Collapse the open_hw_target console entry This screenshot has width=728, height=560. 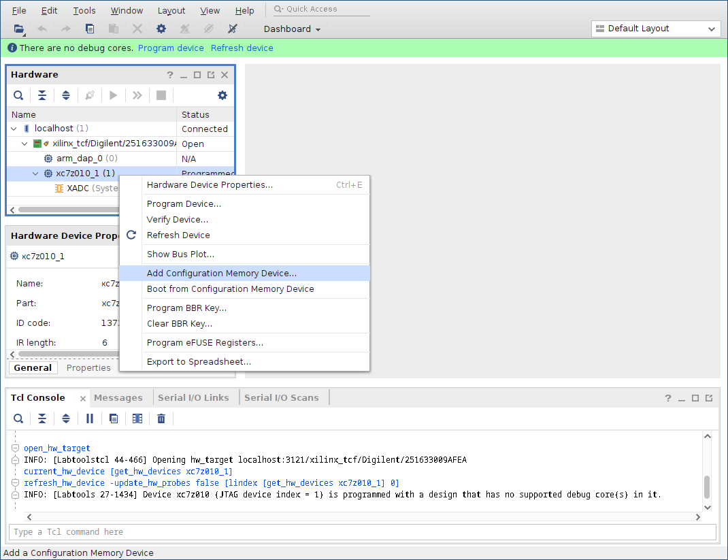point(15,448)
